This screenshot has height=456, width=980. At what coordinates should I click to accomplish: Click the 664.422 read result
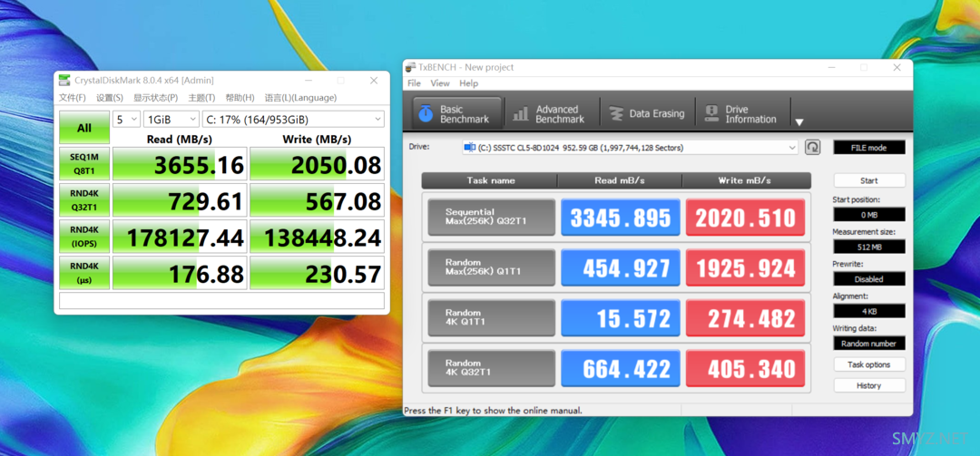coord(621,369)
